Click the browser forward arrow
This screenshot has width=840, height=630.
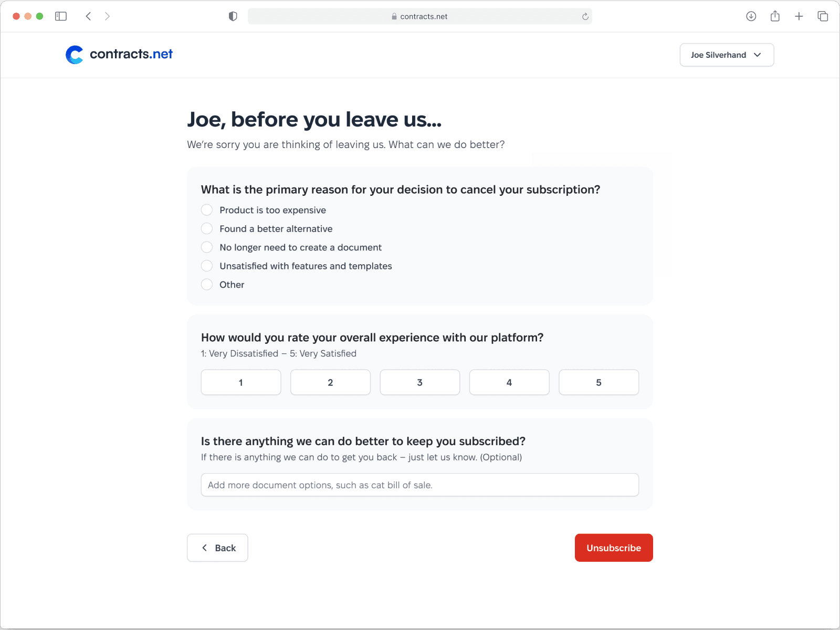point(107,16)
